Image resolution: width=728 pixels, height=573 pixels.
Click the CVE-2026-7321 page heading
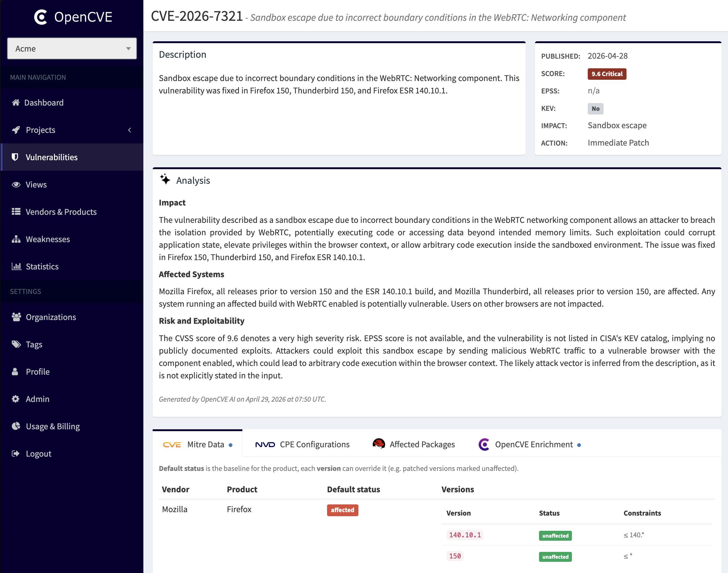click(x=197, y=16)
